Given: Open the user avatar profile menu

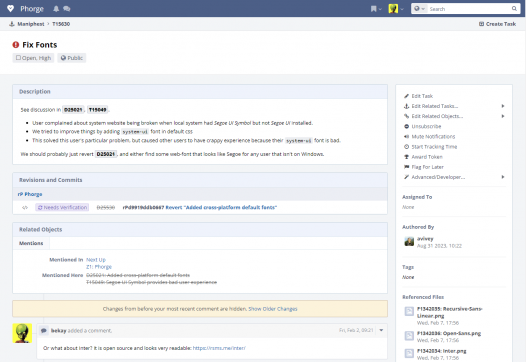Looking at the screenshot, I should pos(396,9).
